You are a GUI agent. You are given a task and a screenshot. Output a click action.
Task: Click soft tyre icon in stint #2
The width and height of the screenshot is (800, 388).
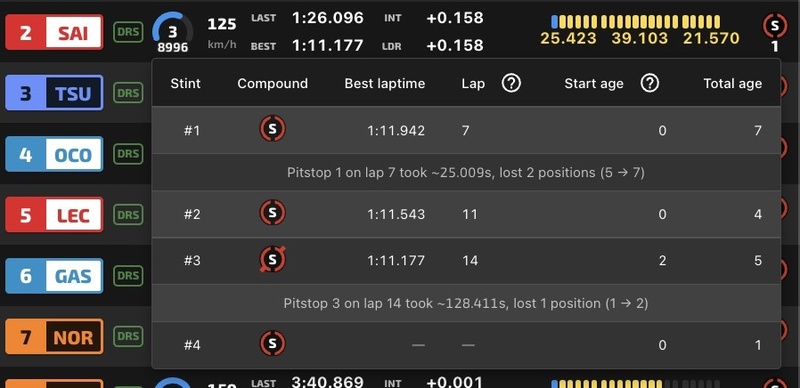tap(272, 213)
